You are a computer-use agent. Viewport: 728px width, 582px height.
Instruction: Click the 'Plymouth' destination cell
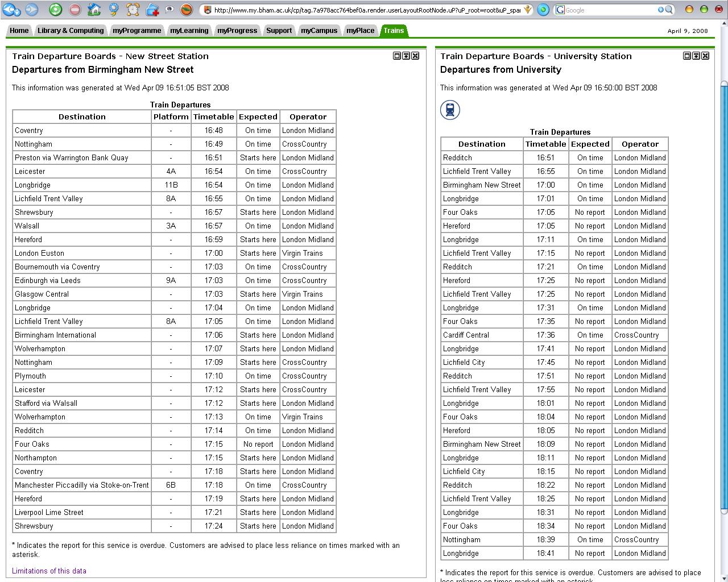coord(82,376)
